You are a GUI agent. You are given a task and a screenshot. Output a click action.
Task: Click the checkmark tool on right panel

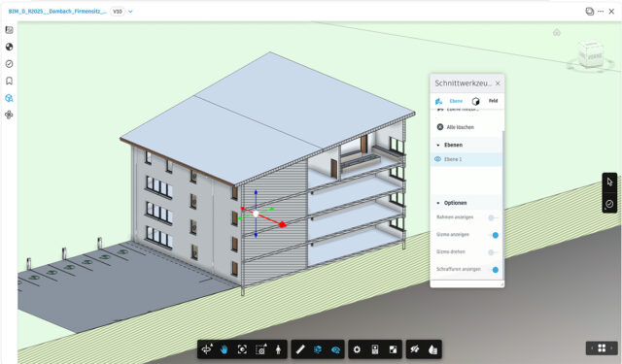point(609,204)
